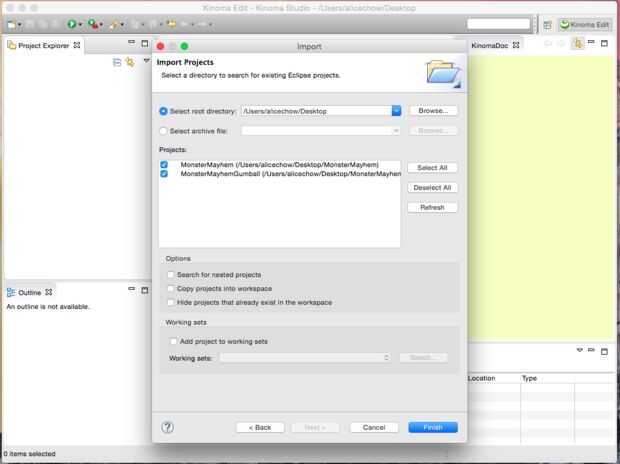Close the Outline tab
The width and height of the screenshot is (620, 464).
pos(49,292)
